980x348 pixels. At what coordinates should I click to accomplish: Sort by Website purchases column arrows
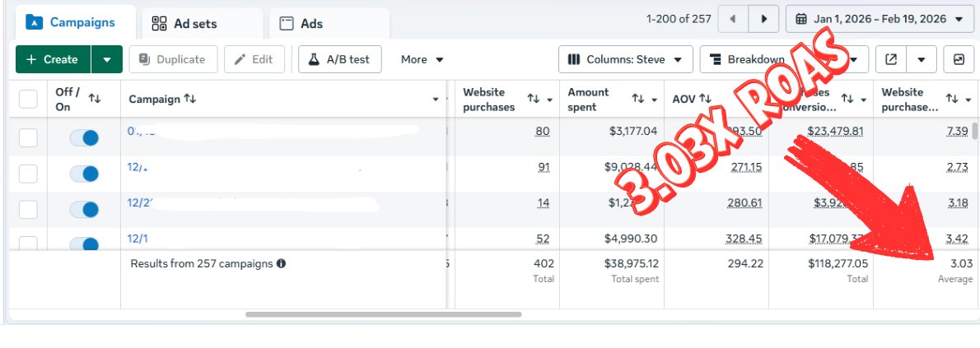[533, 99]
